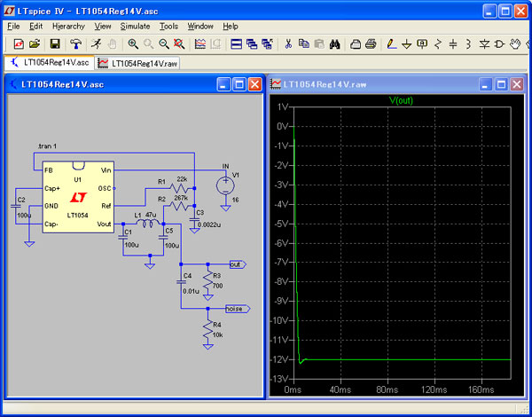The width and height of the screenshot is (532, 417).
Task: Open the Hierarchy menu
Action: pyautogui.click(x=68, y=26)
